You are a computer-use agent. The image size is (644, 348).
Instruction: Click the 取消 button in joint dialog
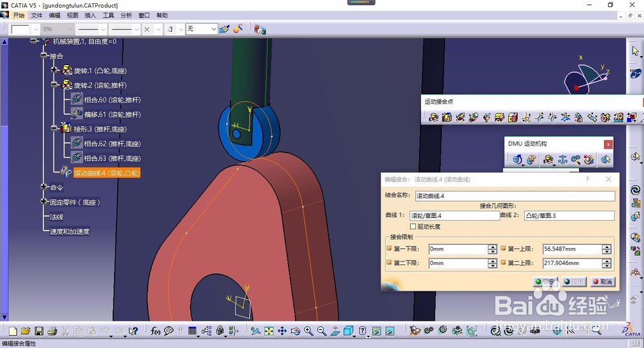(603, 282)
